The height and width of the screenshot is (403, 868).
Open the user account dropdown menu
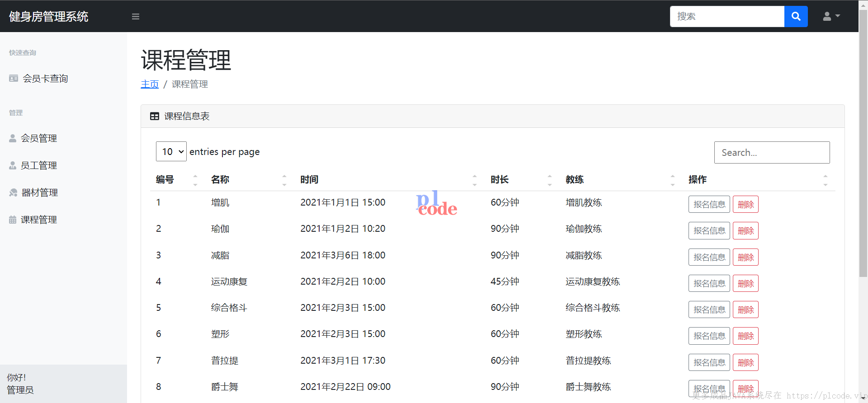(831, 16)
